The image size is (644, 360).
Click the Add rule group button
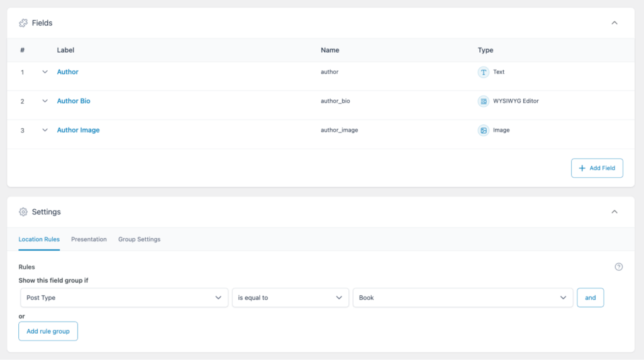click(x=48, y=331)
